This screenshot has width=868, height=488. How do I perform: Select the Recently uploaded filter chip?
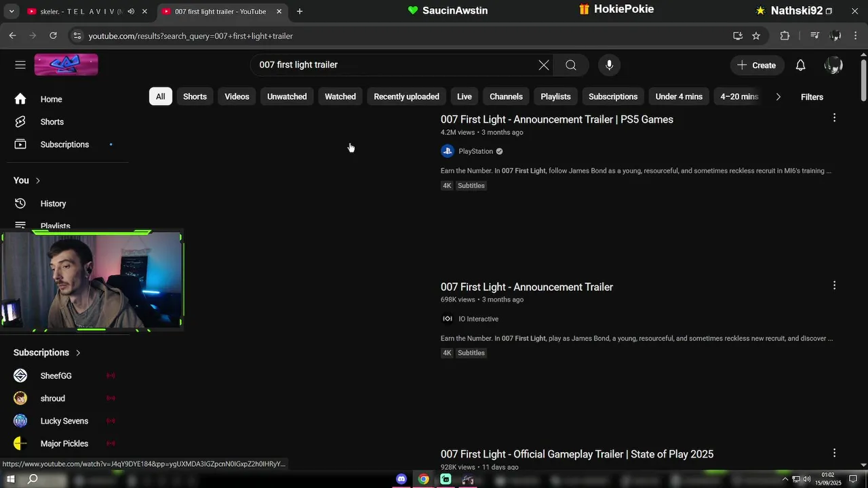406,96
